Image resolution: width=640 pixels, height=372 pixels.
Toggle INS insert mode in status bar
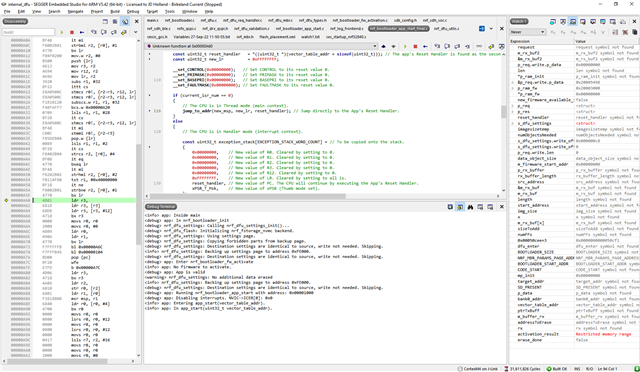pyautogui.click(x=577, y=369)
